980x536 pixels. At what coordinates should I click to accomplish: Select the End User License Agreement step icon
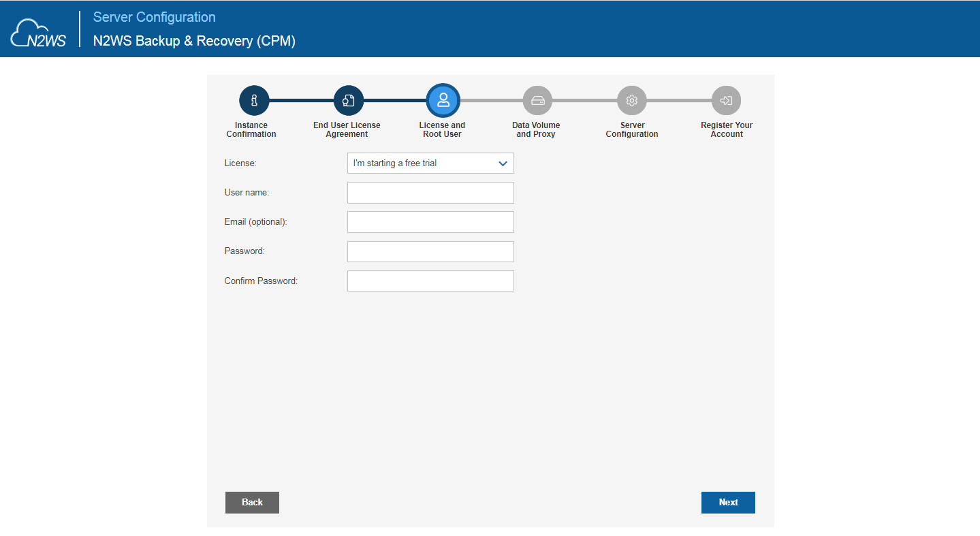pos(349,101)
